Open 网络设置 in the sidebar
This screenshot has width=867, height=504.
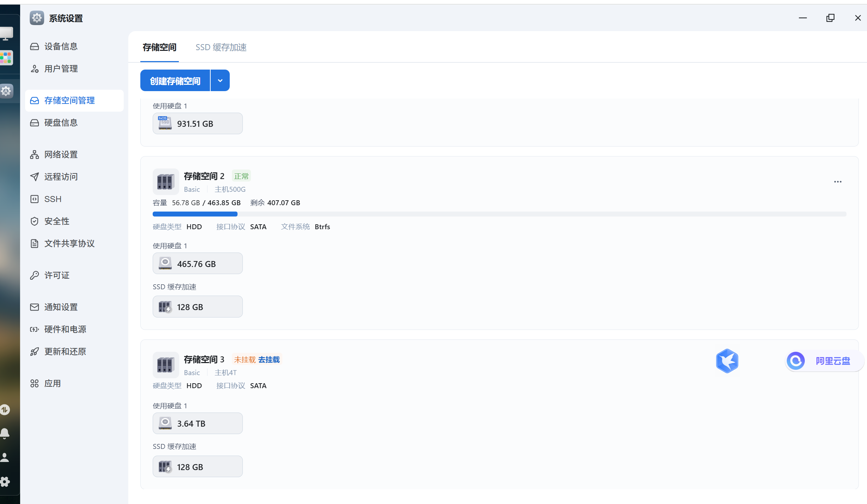click(61, 154)
